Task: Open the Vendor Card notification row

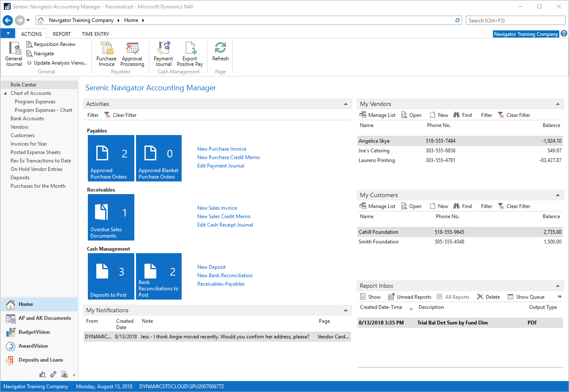Action: [217, 337]
